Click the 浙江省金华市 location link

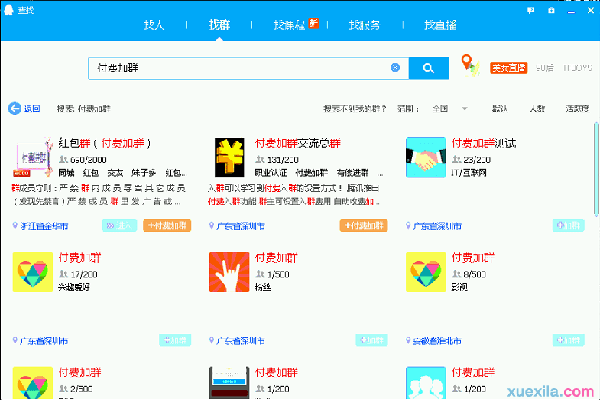click(44, 226)
